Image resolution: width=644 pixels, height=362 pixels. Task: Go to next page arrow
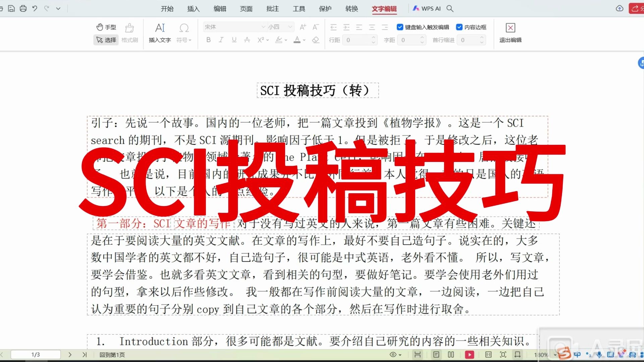coord(70,354)
